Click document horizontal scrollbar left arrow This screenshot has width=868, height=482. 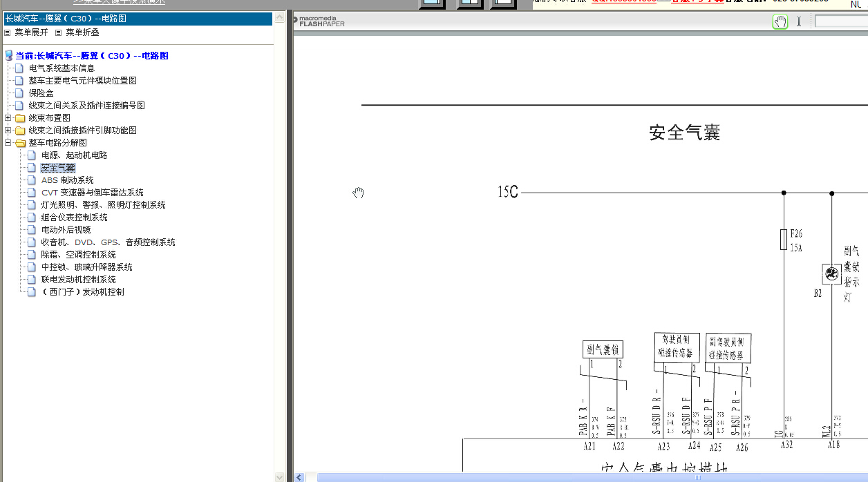(299, 477)
